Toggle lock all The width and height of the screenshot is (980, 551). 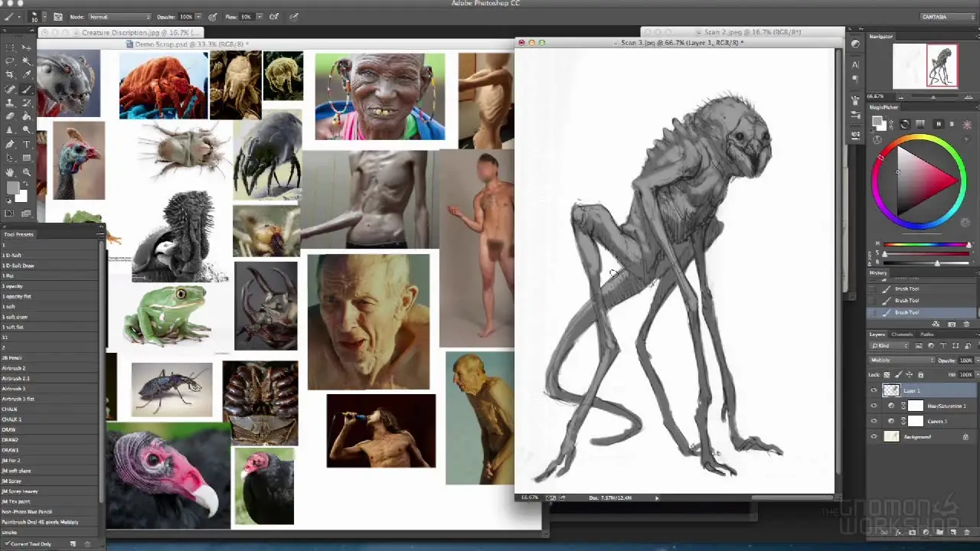920,375
